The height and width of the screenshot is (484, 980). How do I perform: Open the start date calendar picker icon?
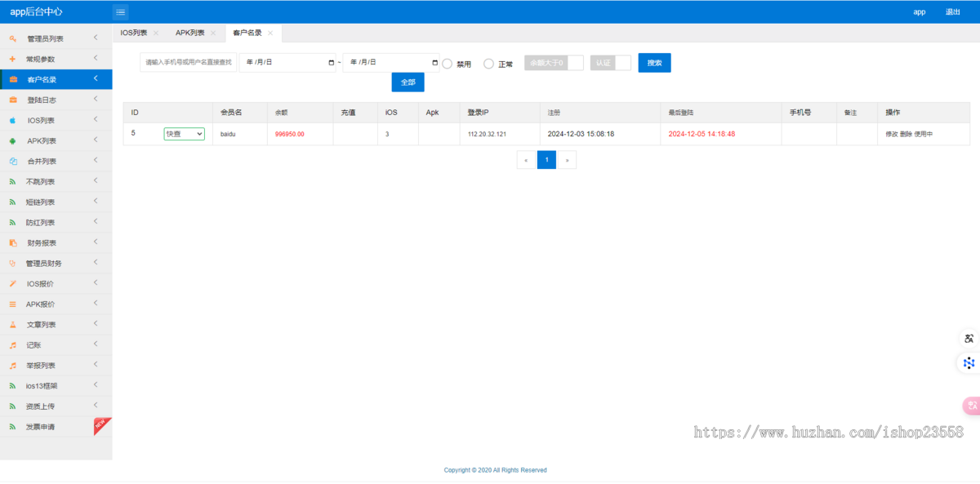pyautogui.click(x=331, y=63)
